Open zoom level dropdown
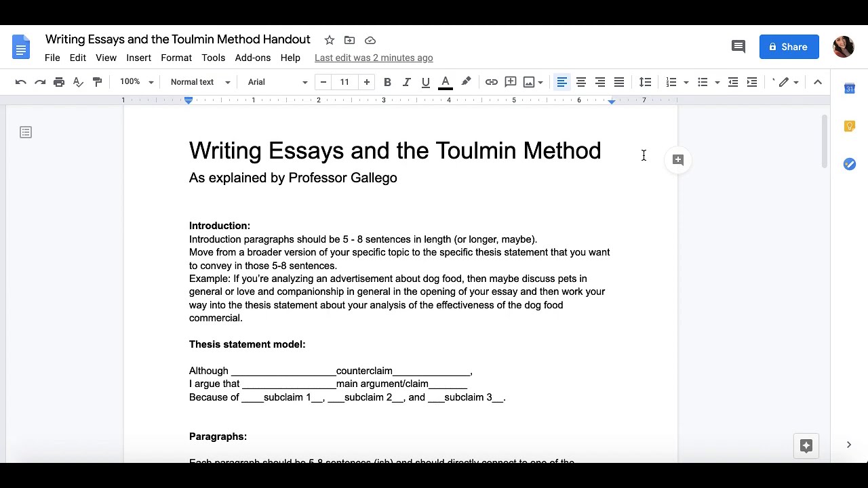The width and height of the screenshot is (868, 488). [x=136, y=82]
